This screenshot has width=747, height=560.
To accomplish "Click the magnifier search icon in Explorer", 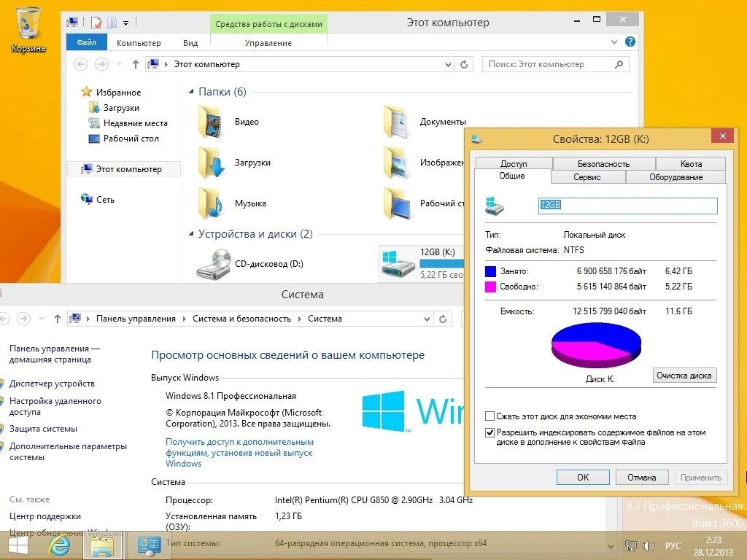I will [619, 64].
